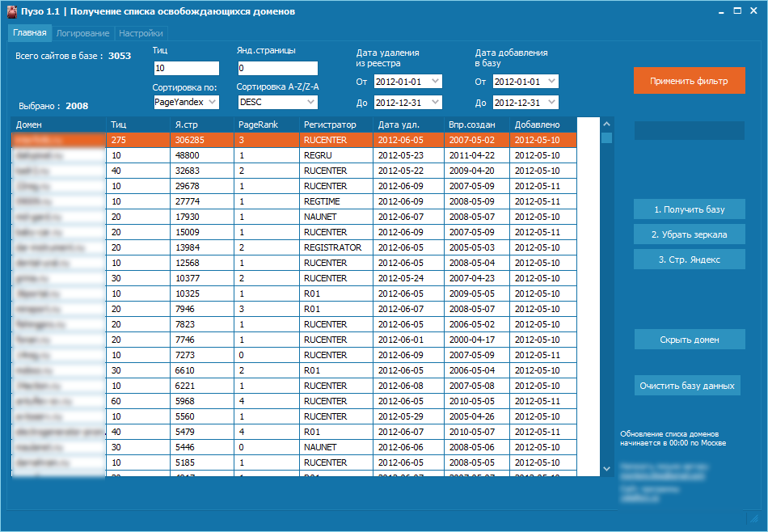Viewport: 768px width, 532px height.
Task: Click the Очистить базу данных button
Action: [x=686, y=386]
